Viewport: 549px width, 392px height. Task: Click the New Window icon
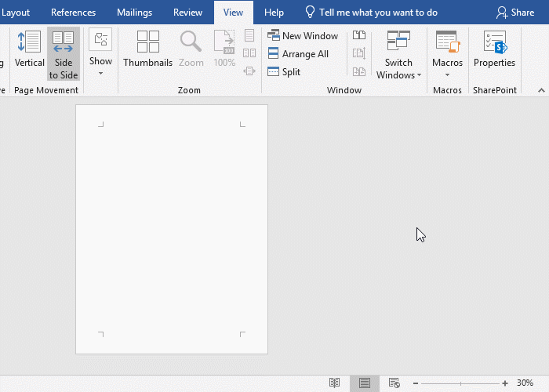coord(274,36)
